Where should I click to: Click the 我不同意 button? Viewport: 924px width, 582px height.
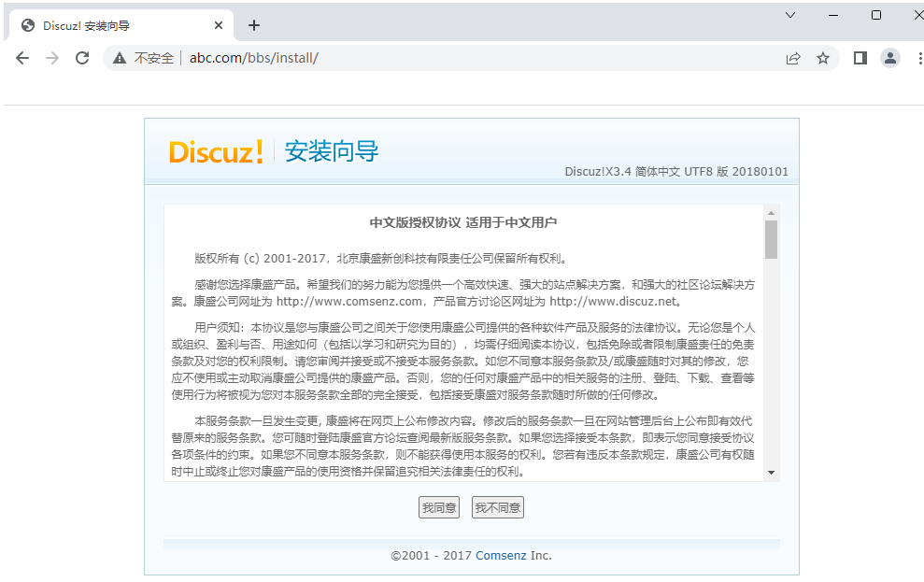(x=498, y=508)
